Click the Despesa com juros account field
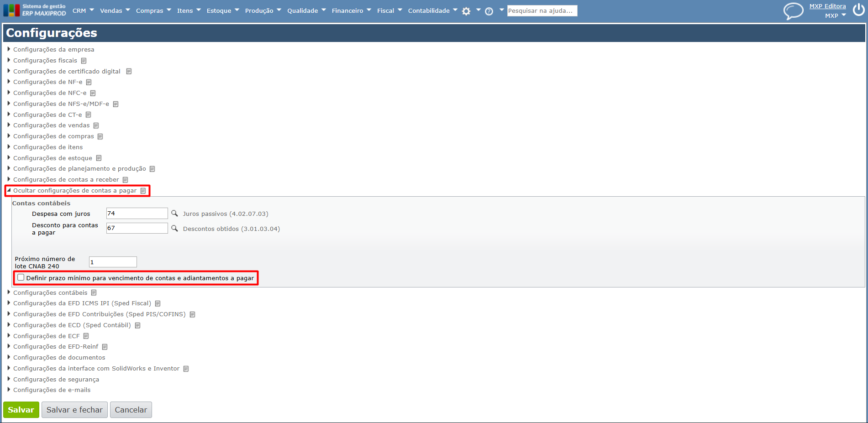Screen dimensions: 868x423 point(137,213)
